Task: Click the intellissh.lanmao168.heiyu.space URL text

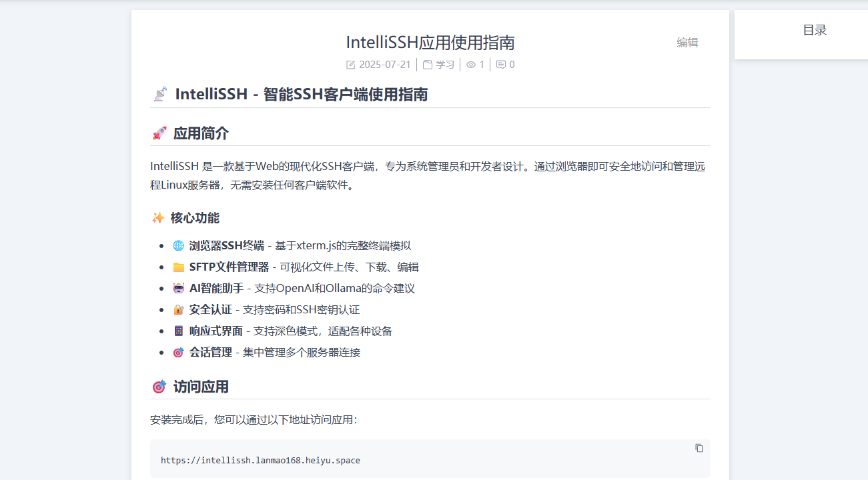Action: pyautogui.click(x=260, y=461)
